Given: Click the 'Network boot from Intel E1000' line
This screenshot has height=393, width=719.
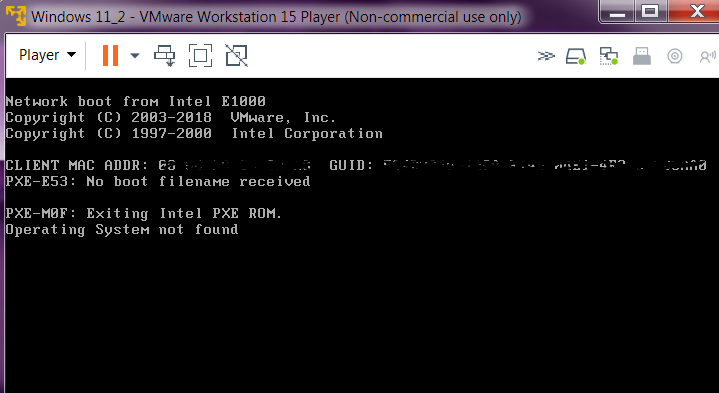Looking at the screenshot, I should tap(135, 101).
